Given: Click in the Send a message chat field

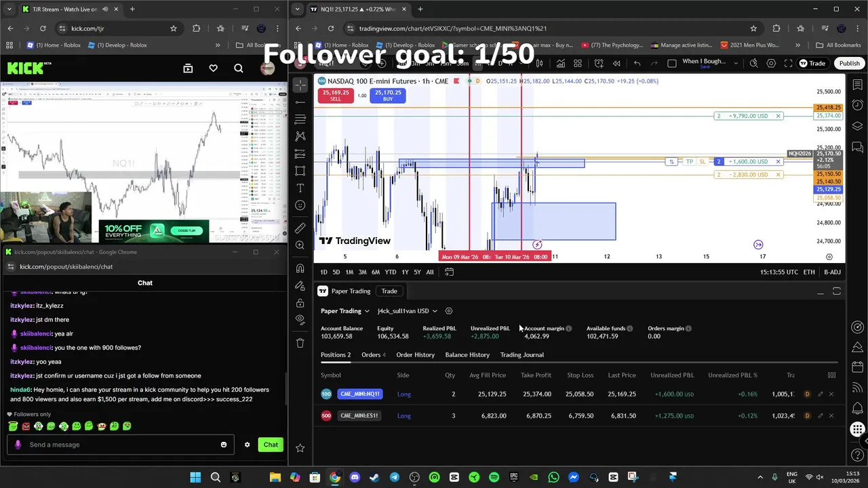Looking at the screenshot, I should tap(121, 445).
